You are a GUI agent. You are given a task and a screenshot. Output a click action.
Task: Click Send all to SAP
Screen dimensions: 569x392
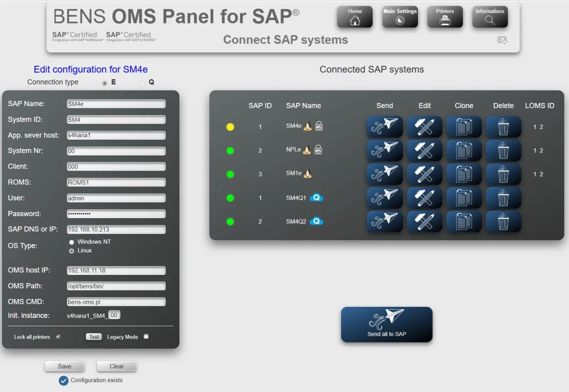387,324
